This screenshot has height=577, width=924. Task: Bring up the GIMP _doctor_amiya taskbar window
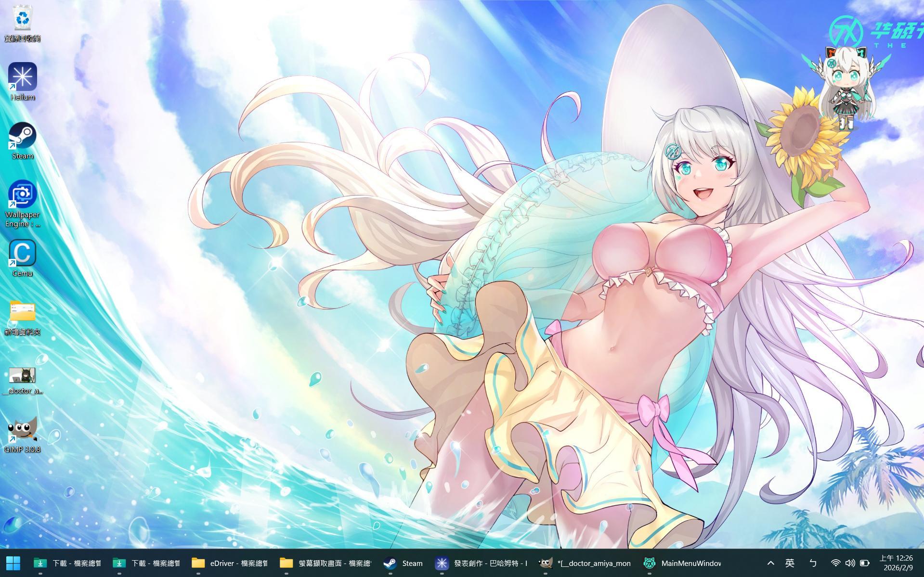[585, 563]
